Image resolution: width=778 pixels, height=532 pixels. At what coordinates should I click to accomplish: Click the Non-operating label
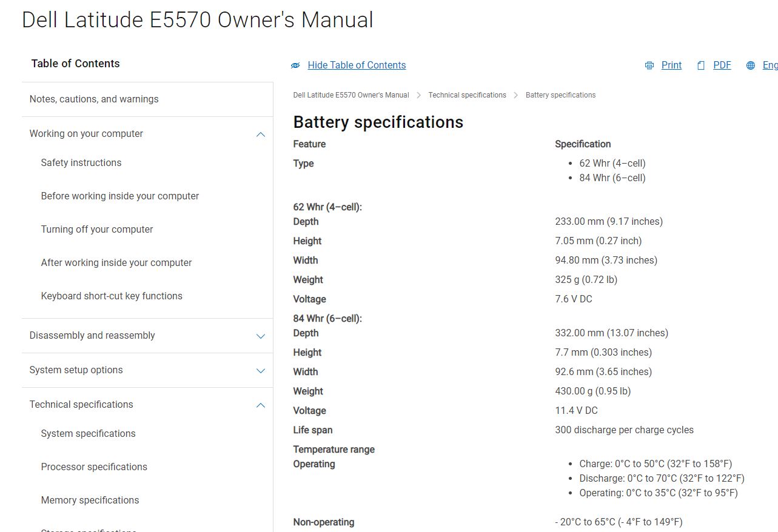point(324,522)
